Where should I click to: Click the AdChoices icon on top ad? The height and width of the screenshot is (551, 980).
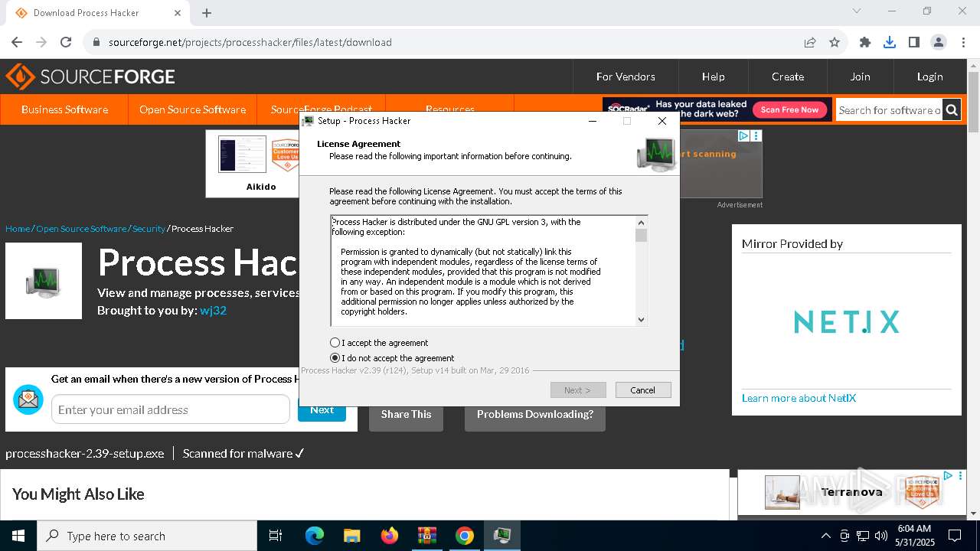tap(743, 135)
